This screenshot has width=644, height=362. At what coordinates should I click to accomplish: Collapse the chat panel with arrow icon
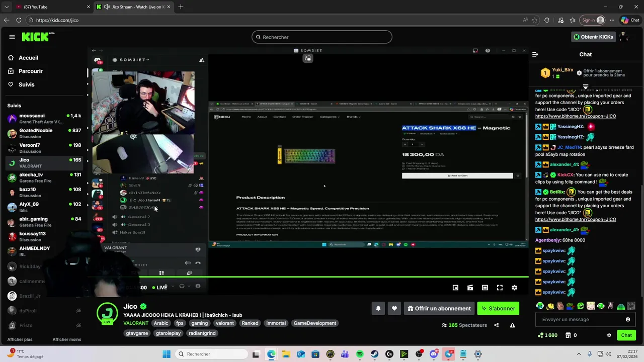(535, 54)
